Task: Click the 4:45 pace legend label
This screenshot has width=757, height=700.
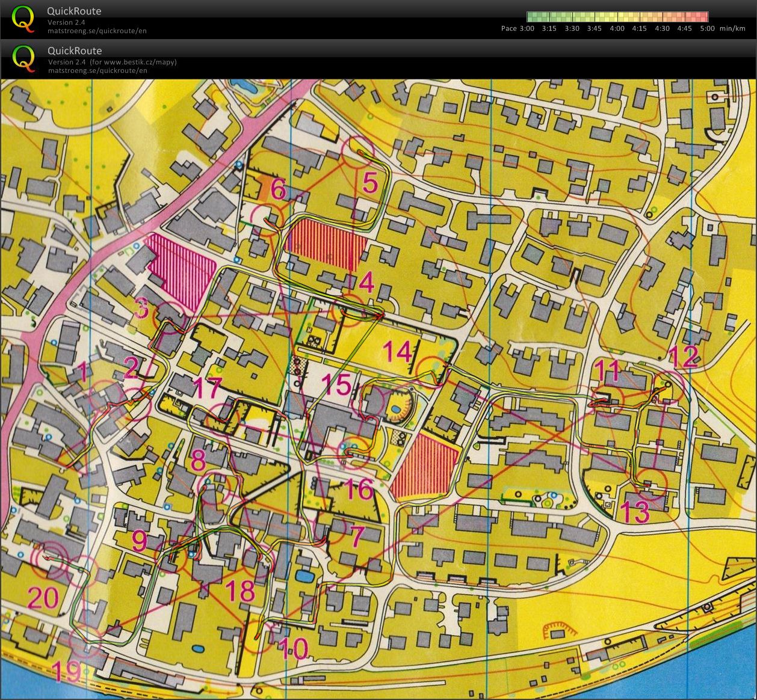Action: 684,28
